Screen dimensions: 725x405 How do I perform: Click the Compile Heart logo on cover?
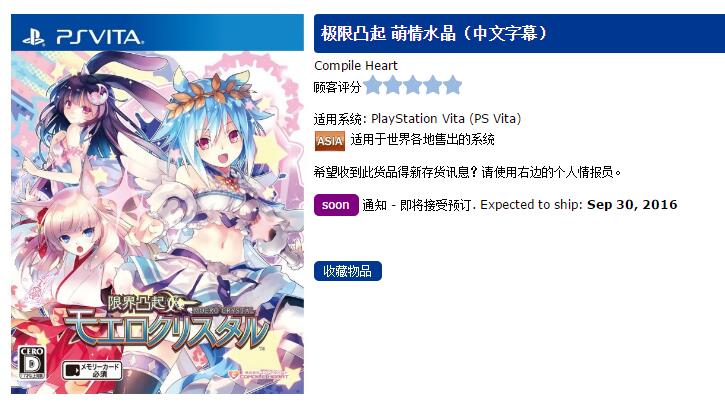click(259, 374)
